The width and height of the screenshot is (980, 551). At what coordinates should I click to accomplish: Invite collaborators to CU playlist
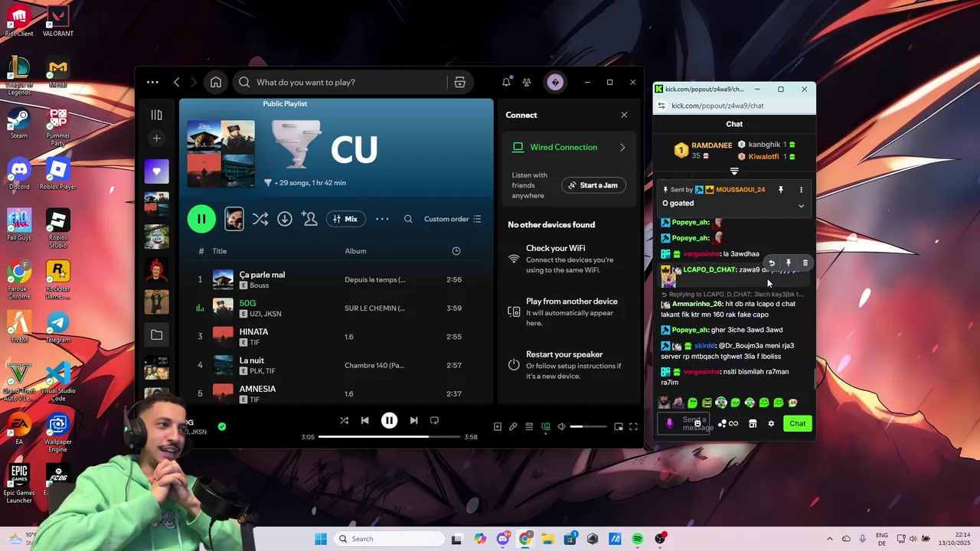tap(309, 219)
